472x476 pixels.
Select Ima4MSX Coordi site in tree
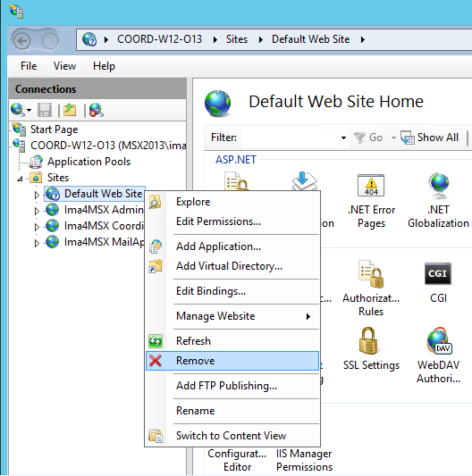coord(104,226)
